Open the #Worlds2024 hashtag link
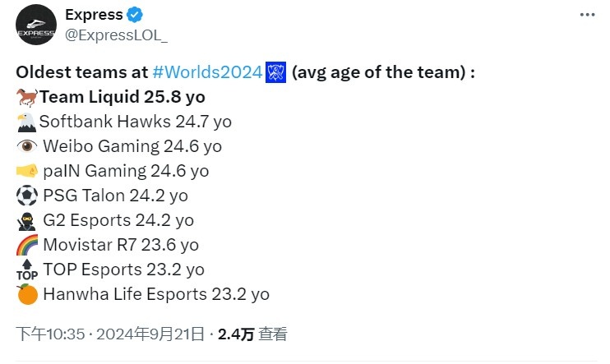 [x=207, y=72]
